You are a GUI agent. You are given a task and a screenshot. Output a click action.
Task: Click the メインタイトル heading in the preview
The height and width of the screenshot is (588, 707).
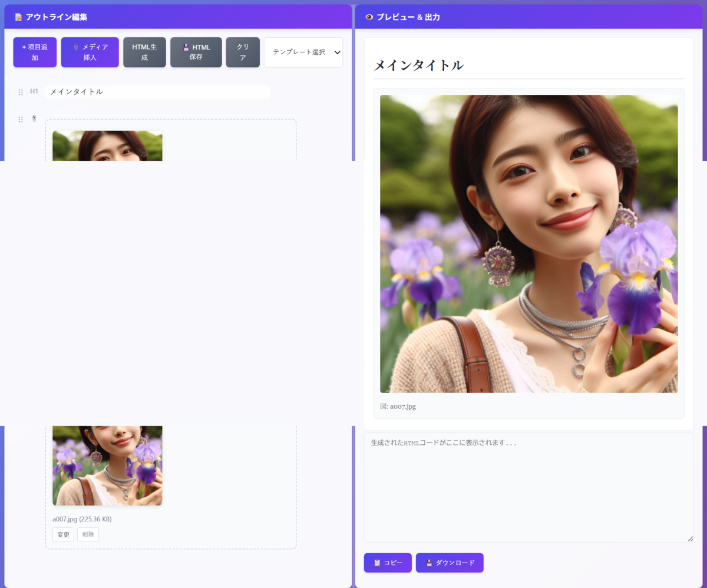click(419, 65)
